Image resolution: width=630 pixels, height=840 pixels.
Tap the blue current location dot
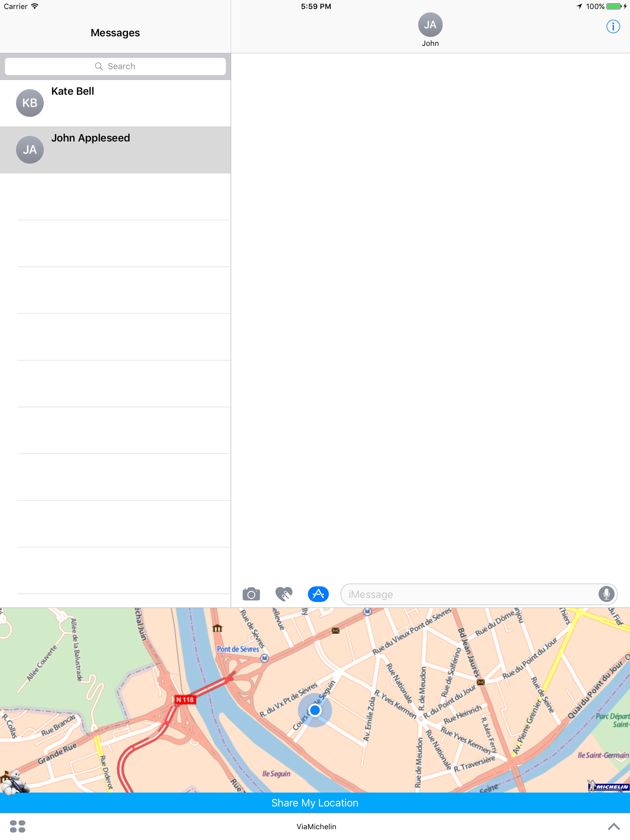coord(315,710)
